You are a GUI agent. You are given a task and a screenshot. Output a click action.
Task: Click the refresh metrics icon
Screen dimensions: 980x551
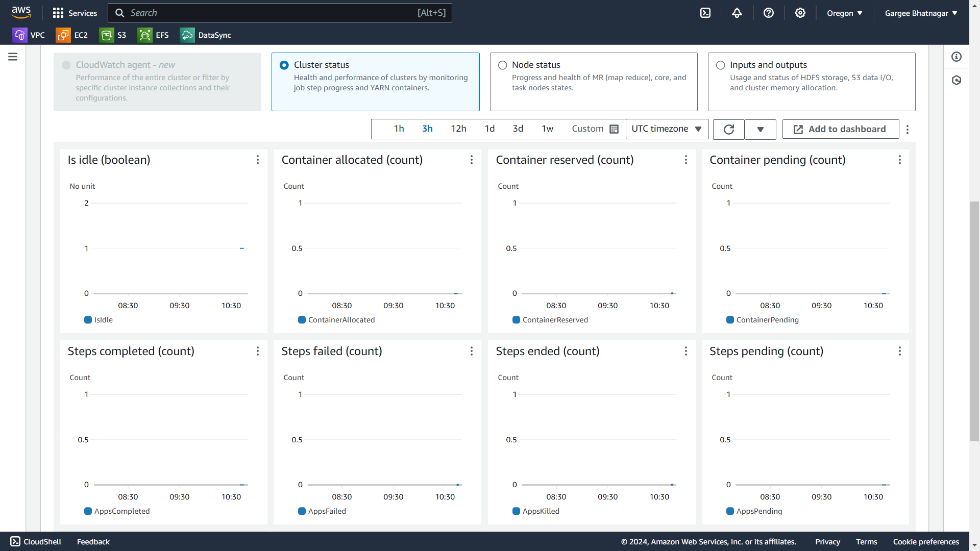[729, 130]
